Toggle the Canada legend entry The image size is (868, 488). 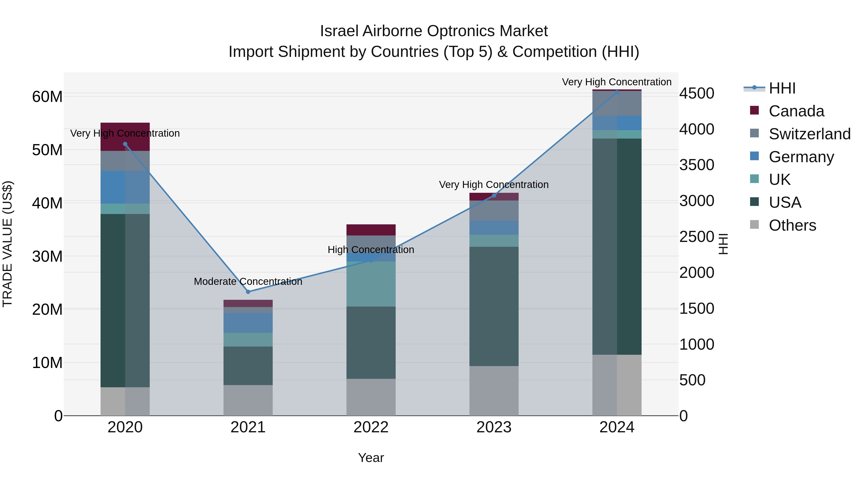tap(787, 111)
